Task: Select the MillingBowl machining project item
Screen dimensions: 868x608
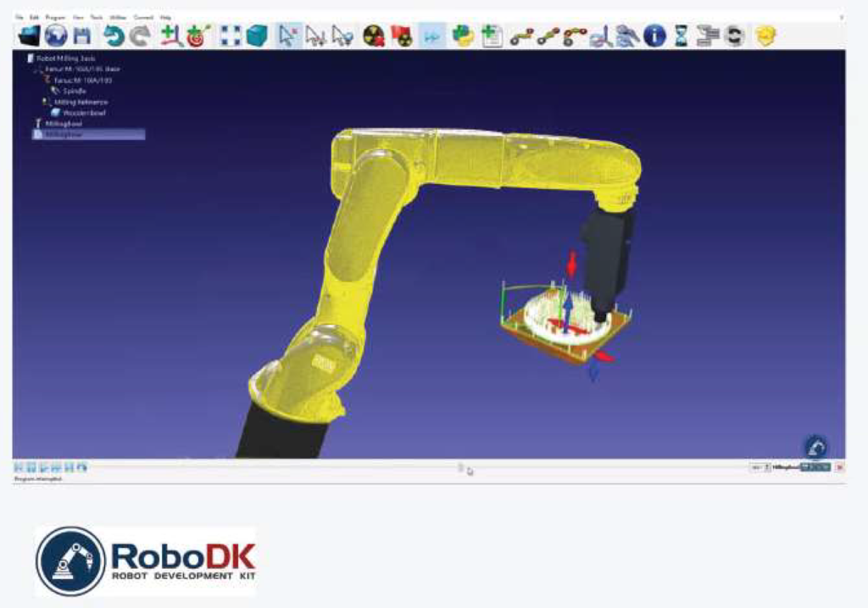Action: [58, 124]
